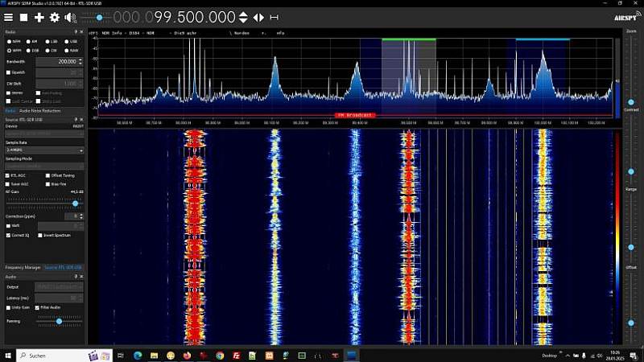Switch to the Audio Noise Reduction tab
644x362 pixels.
[39, 111]
